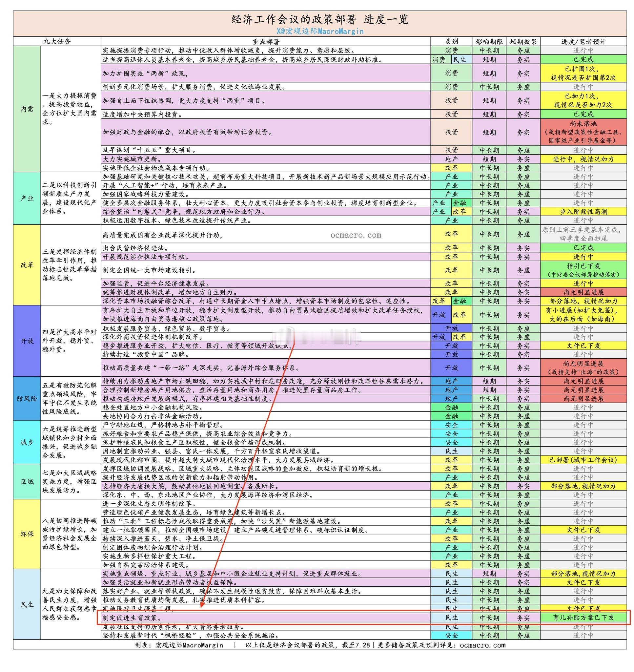Click the row "持续打造“投资中国”品牌"

(x=266, y=355)
